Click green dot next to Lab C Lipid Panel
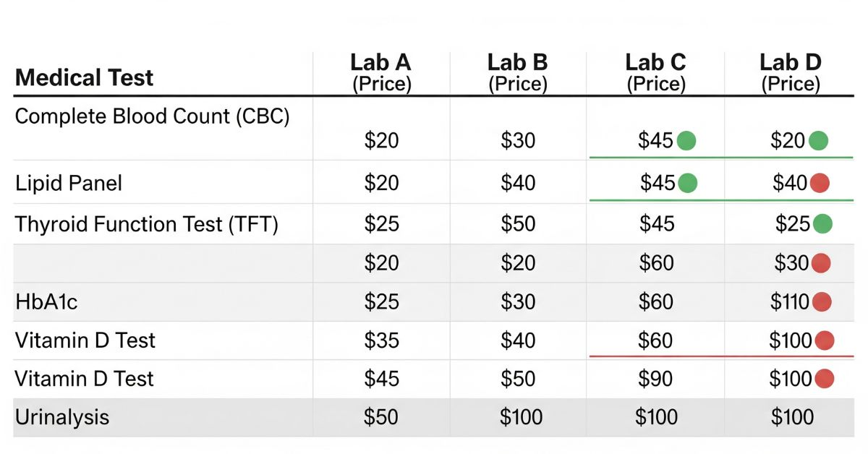This screenshot has height=454, width=868. pos(687,184)
